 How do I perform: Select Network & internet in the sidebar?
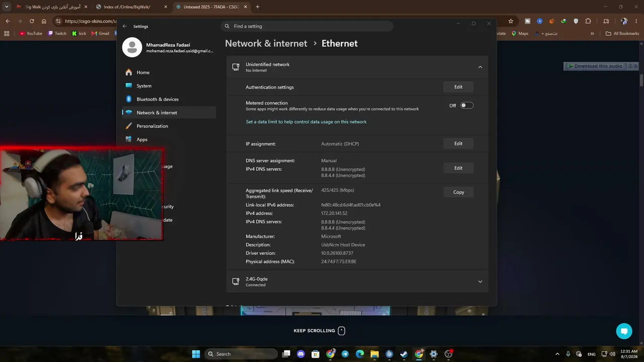[169, 113]
